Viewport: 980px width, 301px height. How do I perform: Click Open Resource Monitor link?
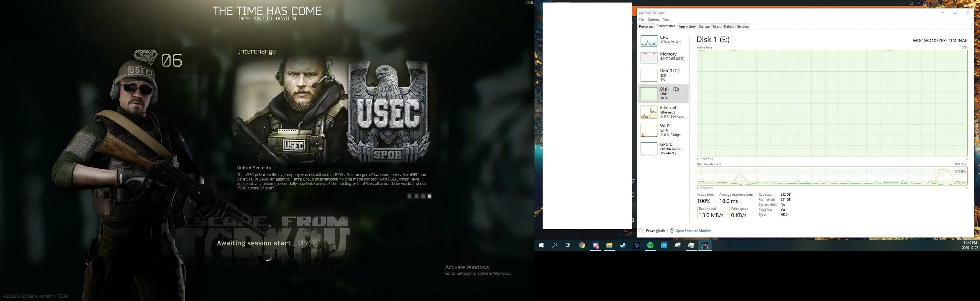[x=693, y=231]
